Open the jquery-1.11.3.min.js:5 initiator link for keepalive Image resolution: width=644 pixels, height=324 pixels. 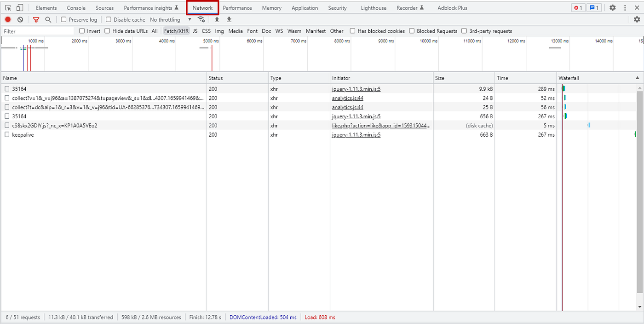(x=356, y=135)
